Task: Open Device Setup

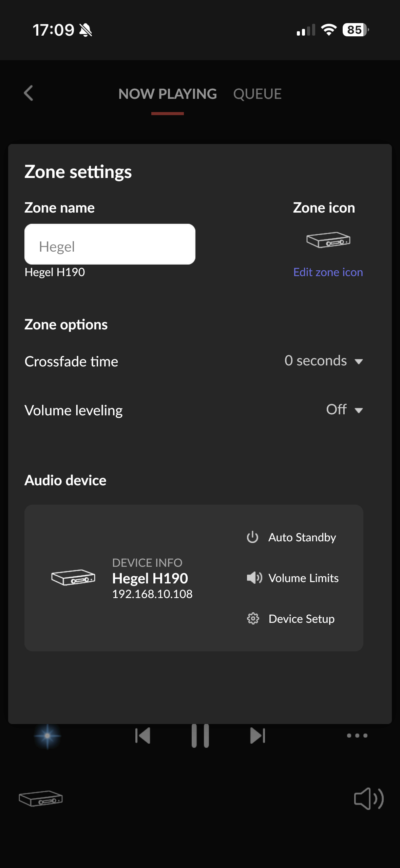Action: 301,619
